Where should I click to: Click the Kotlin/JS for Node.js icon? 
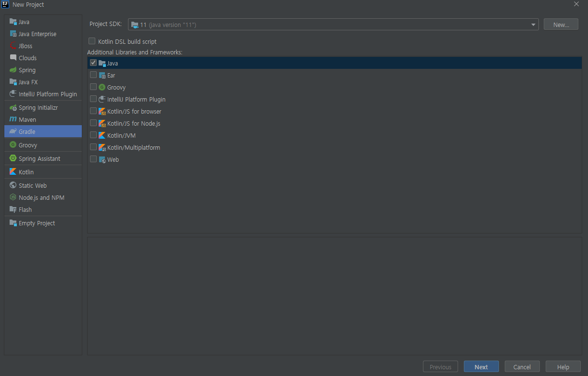click(x=102, y=123)
